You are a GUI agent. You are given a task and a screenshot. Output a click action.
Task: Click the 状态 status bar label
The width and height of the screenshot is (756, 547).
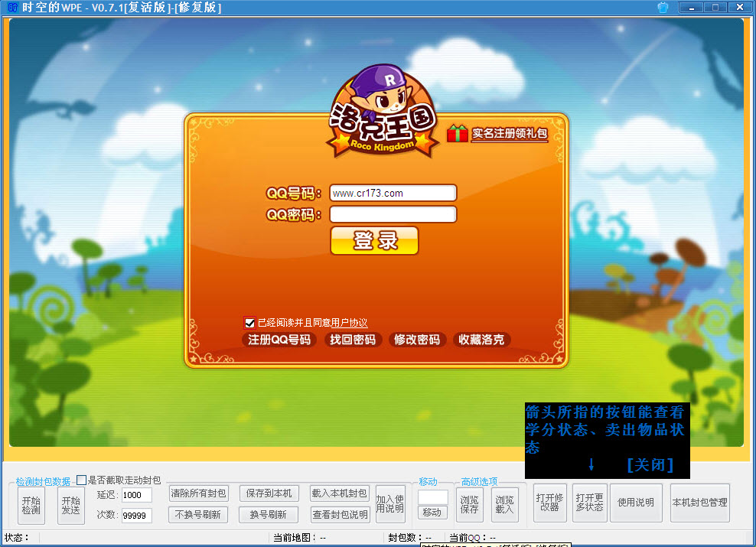17,537
